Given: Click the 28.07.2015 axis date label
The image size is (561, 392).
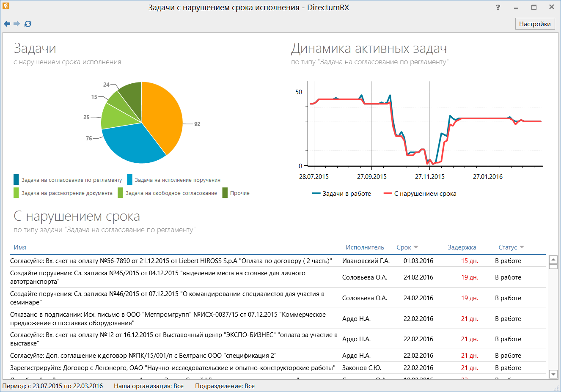Looking at the screenshot, I should [314, 177].
